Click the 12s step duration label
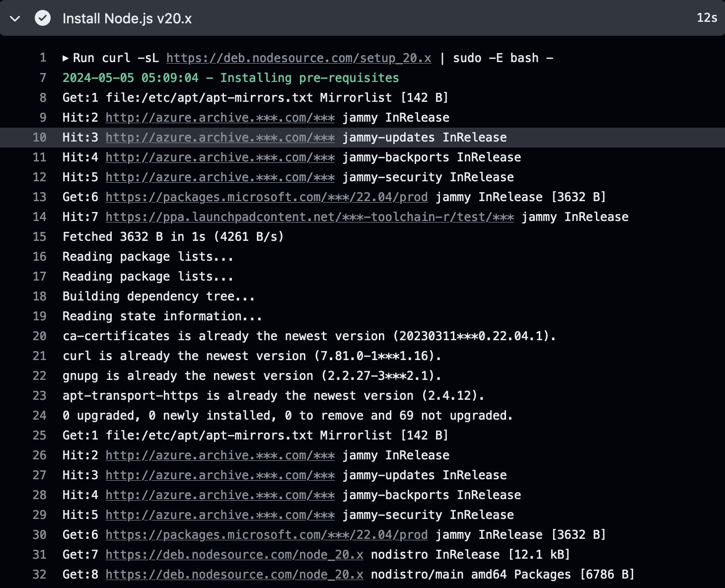The image size is (725, 588). [x=707, y=18]
